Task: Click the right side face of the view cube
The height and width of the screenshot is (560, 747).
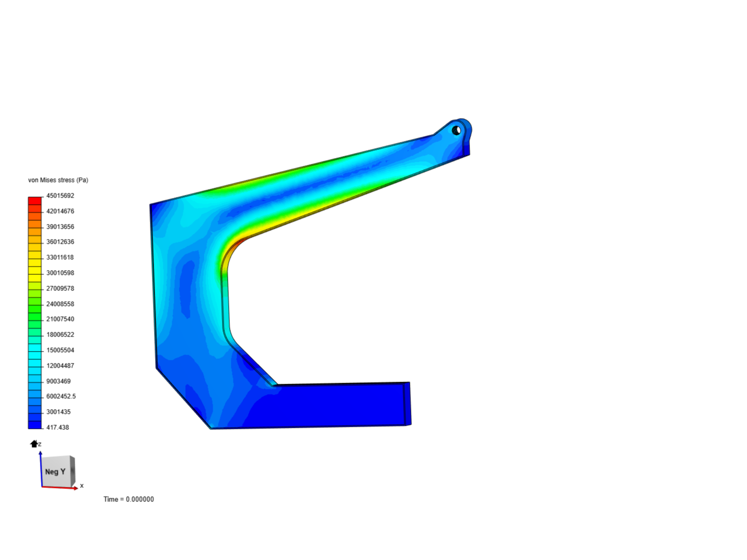Action: click(72, 469)
